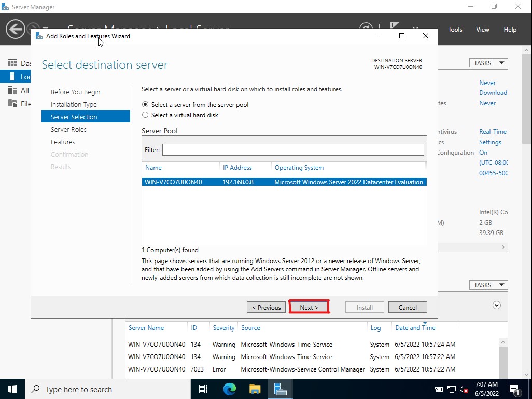This screenshot has width=532, height=399.
Task: Select the Local Server sidebar icon
Action: (12, 76)
